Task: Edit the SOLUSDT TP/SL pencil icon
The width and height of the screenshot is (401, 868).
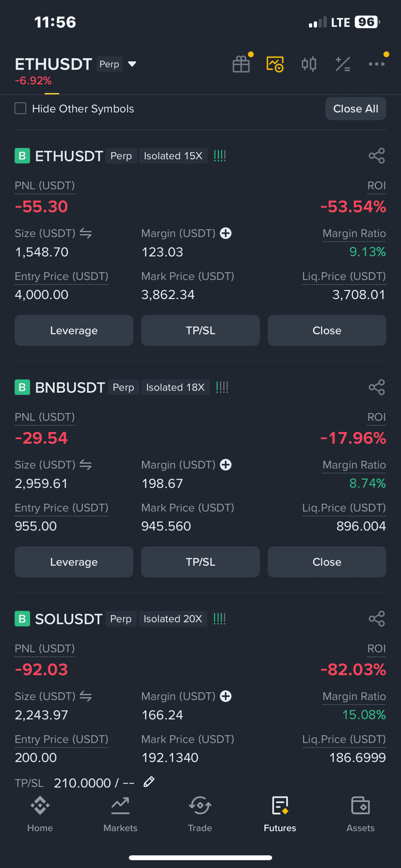Action: pyautogui.click(x=149, y=782)
